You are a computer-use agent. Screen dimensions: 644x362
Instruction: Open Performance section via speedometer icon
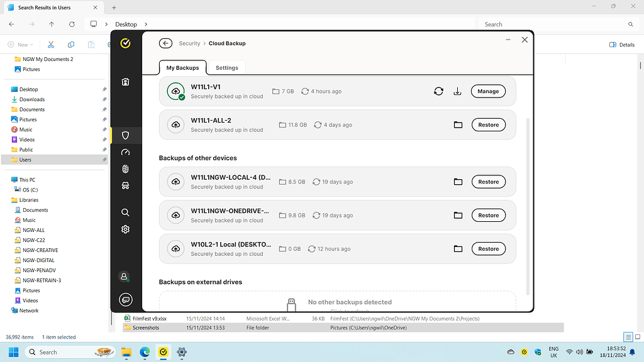tap(125, 152)
